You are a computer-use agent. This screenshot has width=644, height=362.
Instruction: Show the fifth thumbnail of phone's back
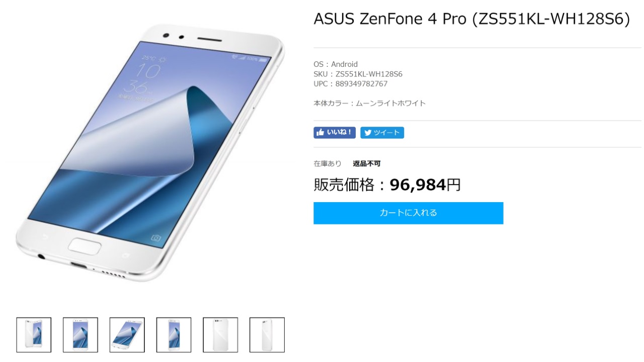(220, 334)
